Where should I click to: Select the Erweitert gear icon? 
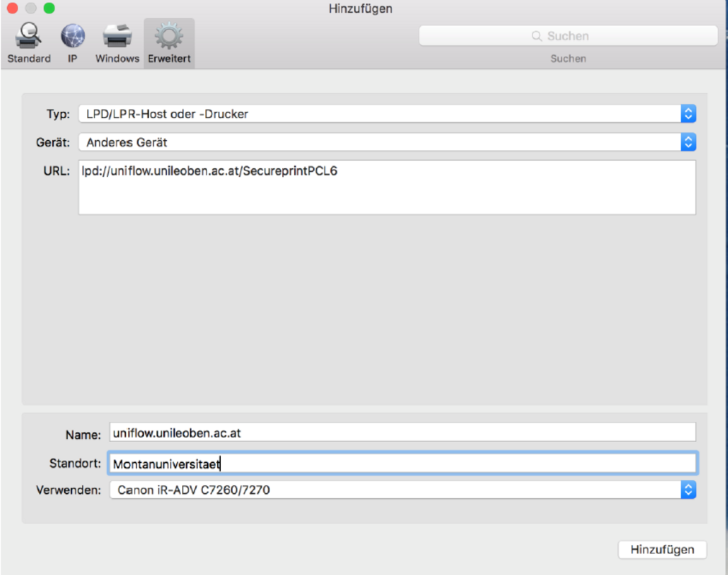(x=169, y=35)
